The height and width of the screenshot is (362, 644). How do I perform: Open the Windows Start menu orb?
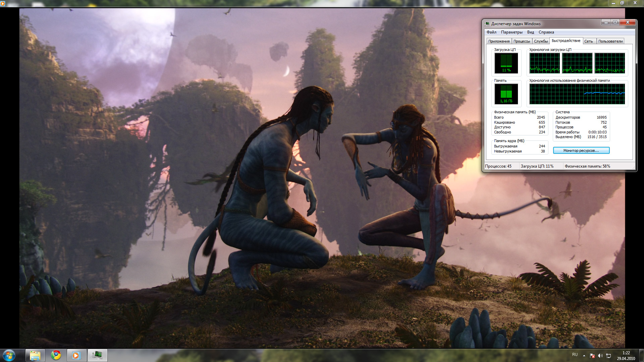(9, 355)
